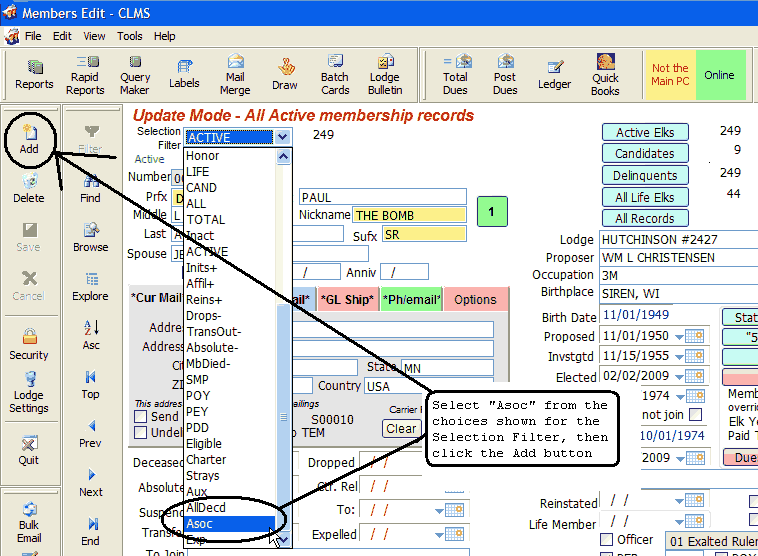Screen dimensions: 758x556
Task: Click the Batch Cards icon
Action: click(335, 75)
